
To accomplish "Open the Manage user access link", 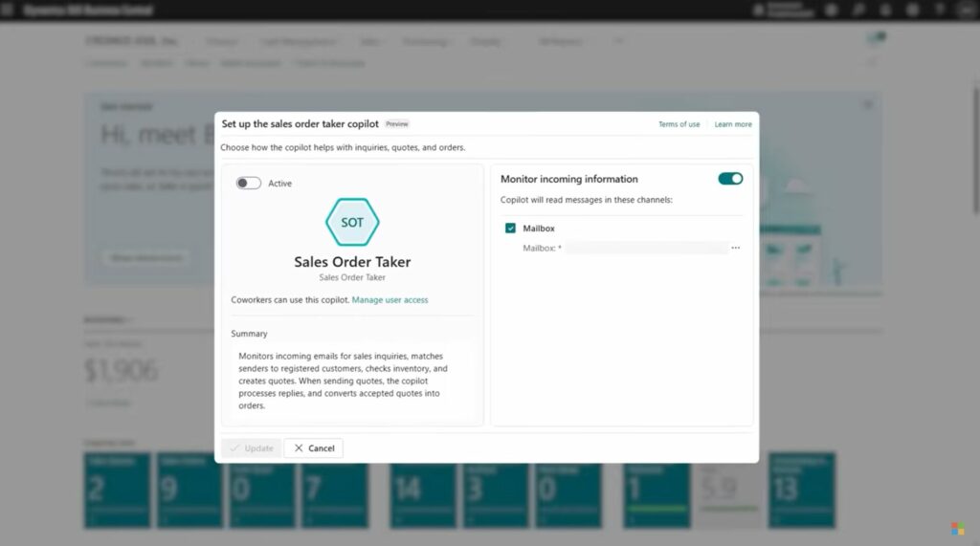I will point(390,300).
